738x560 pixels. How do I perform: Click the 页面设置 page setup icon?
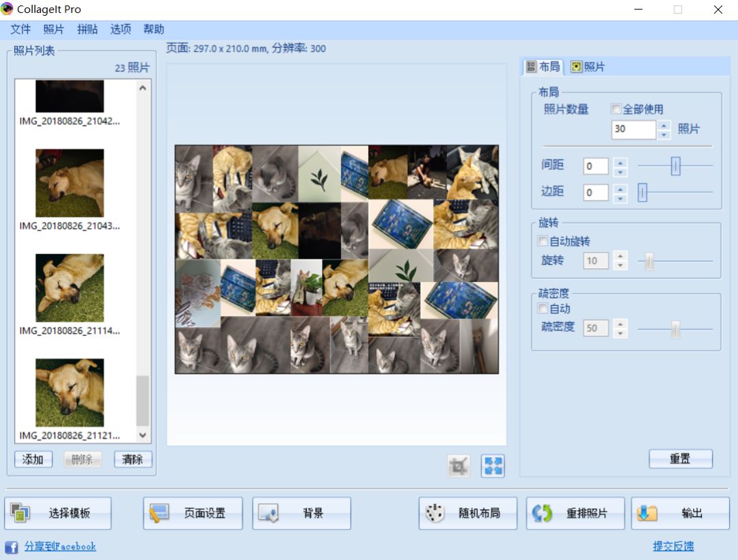click(x=156, y=513)
